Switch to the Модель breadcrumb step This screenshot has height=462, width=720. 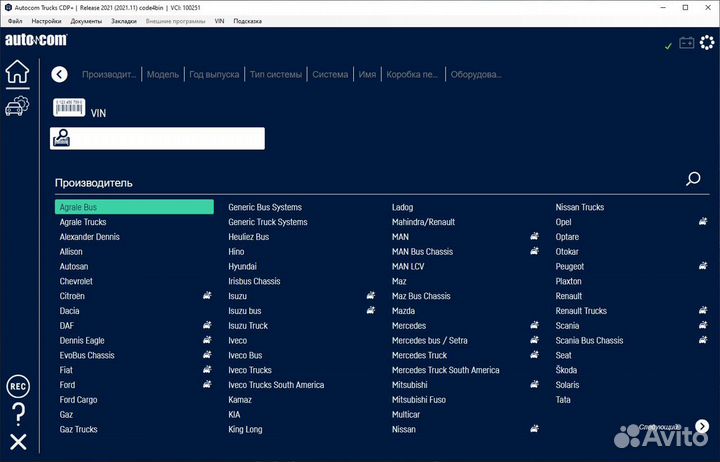pyautogui.click(x=163, y=74)
